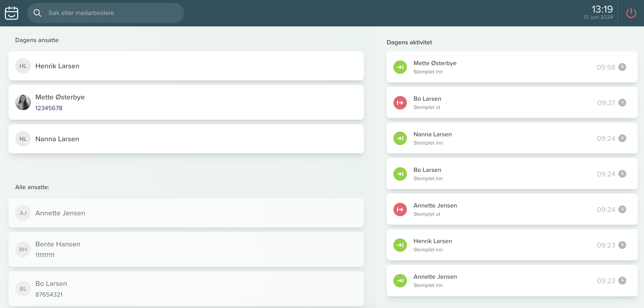Click clock icon next to 09:58

[622, 67]
